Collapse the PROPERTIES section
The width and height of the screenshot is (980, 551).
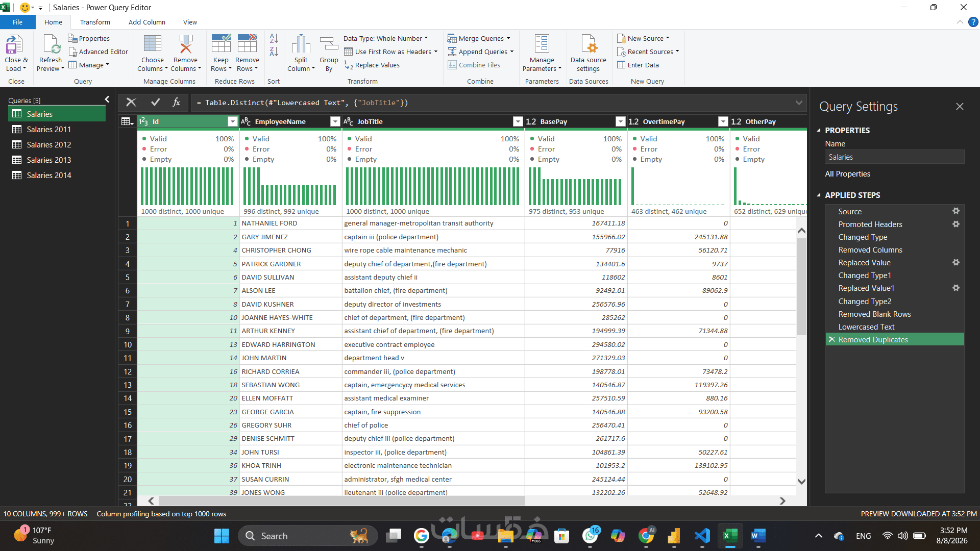tap(819, 130)
